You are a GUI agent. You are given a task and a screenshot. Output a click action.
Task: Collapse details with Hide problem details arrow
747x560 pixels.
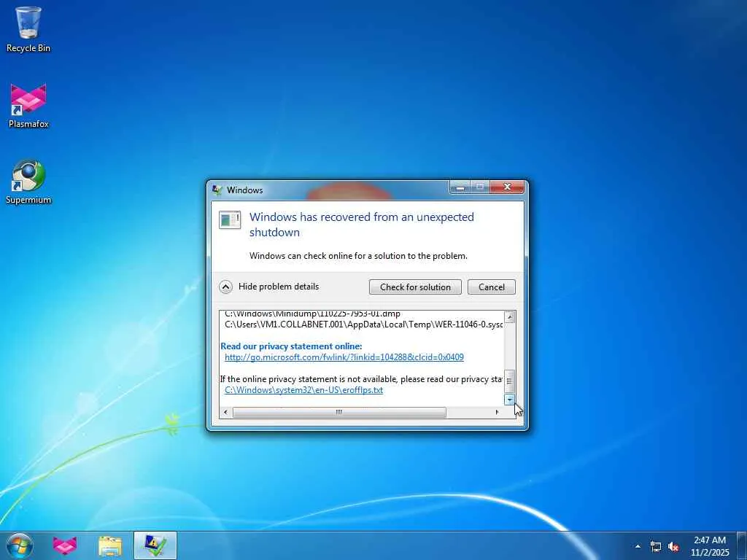coord(226,287)
